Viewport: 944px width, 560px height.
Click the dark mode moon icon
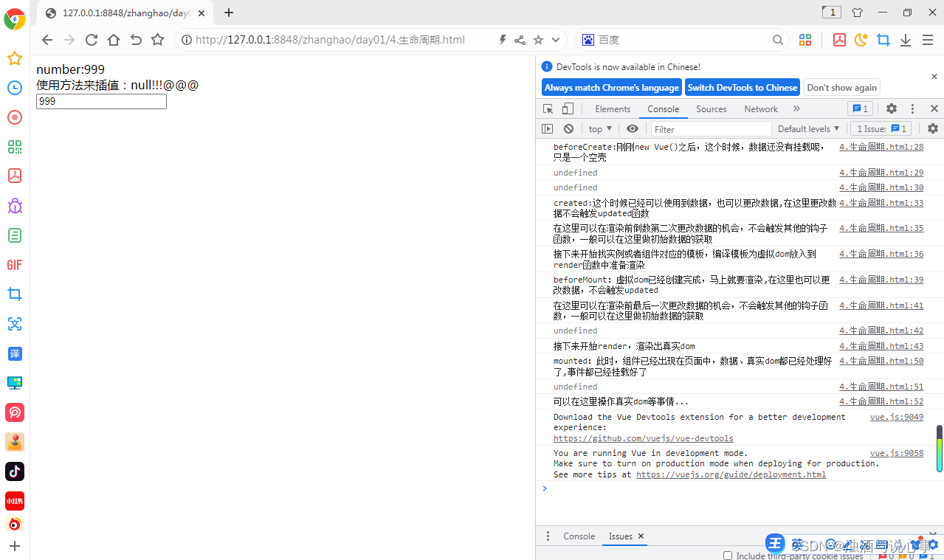(861, 40)
